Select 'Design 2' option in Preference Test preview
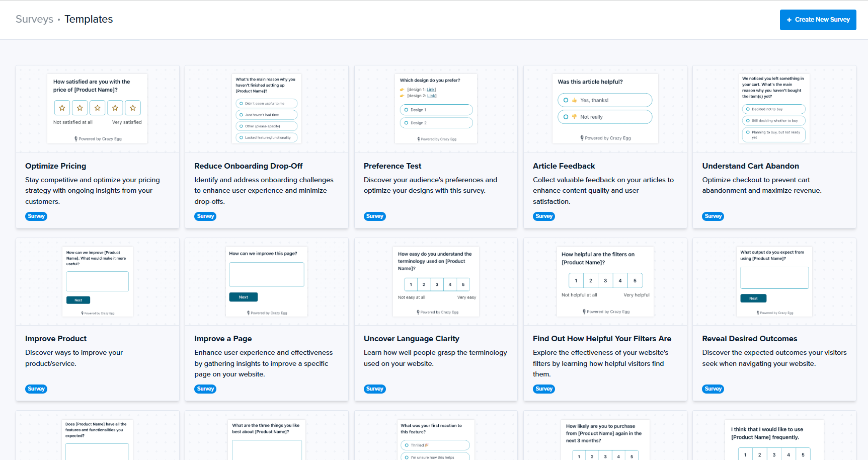Screen dimensions: 868x460 tap(436, 123)
